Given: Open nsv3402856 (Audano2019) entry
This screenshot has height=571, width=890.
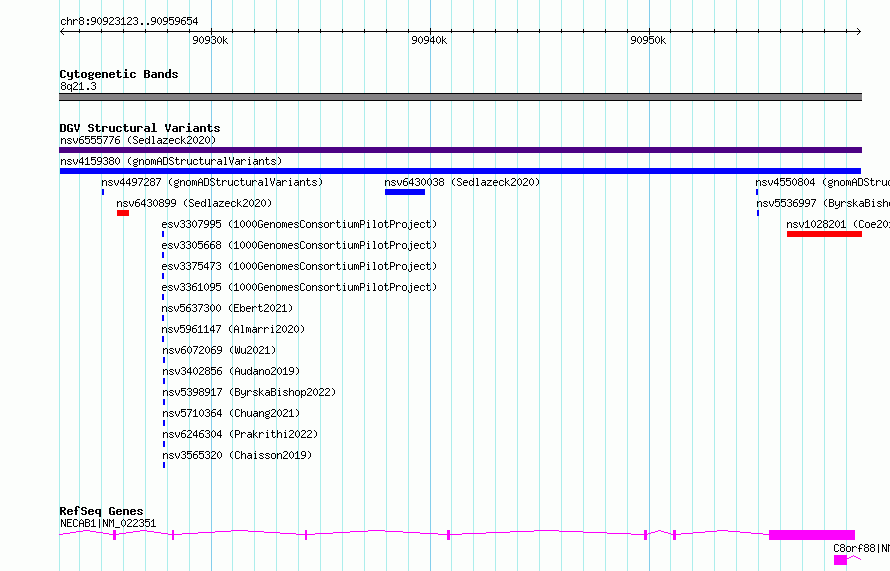Looking at the screenshot, I should (231, 371).
